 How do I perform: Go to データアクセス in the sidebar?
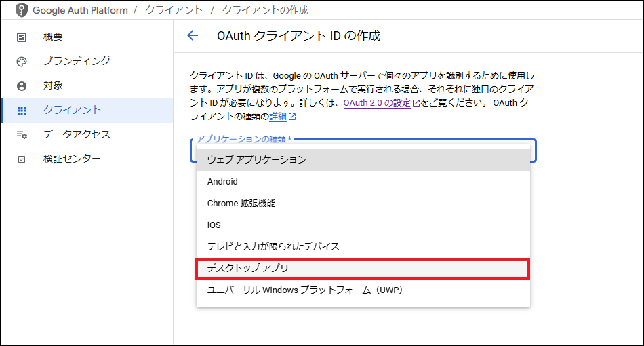pyautogui.click(x=77, y=135)
